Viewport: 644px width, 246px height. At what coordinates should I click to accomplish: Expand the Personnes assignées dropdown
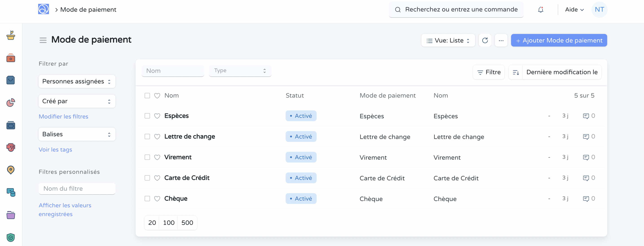77,81
